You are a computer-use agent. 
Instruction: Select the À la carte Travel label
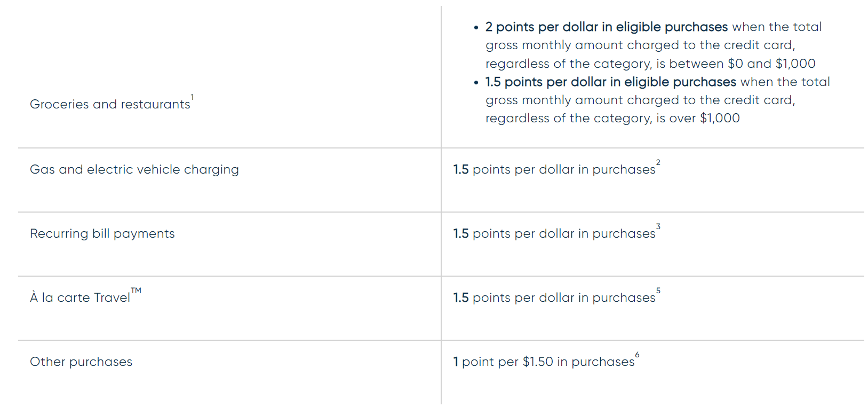pyautogui.click(x=80, y=298)
